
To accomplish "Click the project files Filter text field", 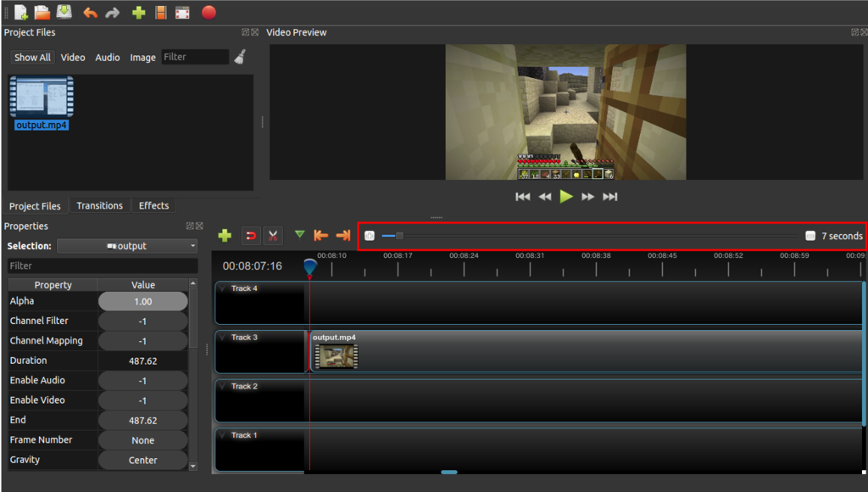I will click(195, 57).
